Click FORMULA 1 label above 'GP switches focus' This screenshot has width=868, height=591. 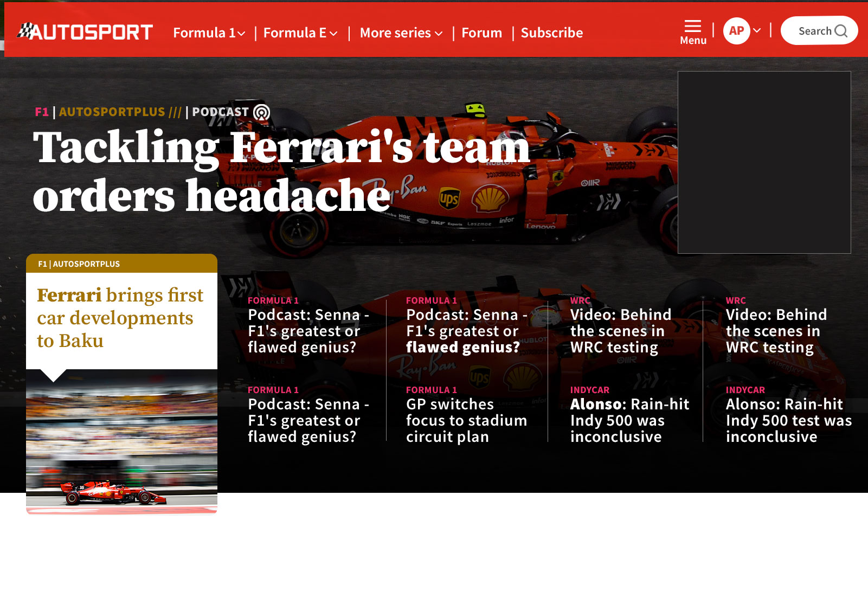(x=432, y=390)
